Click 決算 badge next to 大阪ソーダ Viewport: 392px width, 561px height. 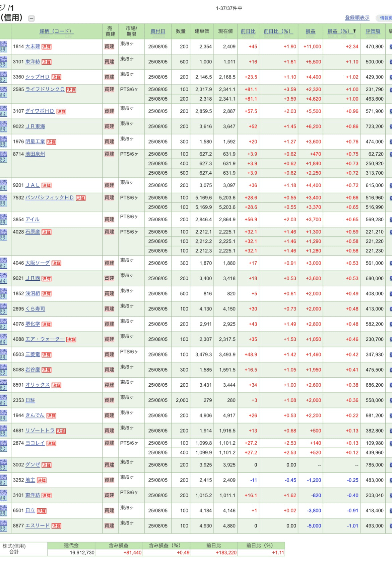point(56,264)
